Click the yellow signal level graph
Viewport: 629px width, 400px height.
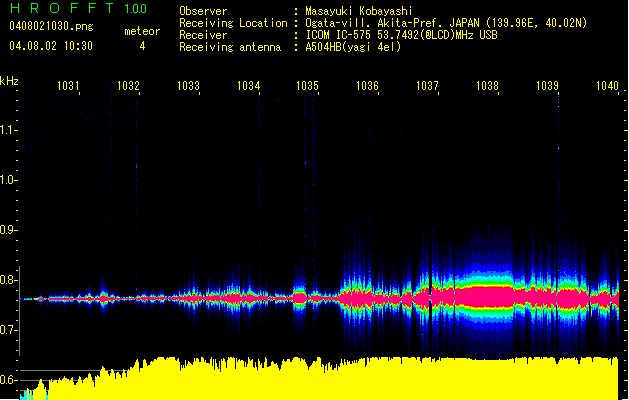(321, 378)
